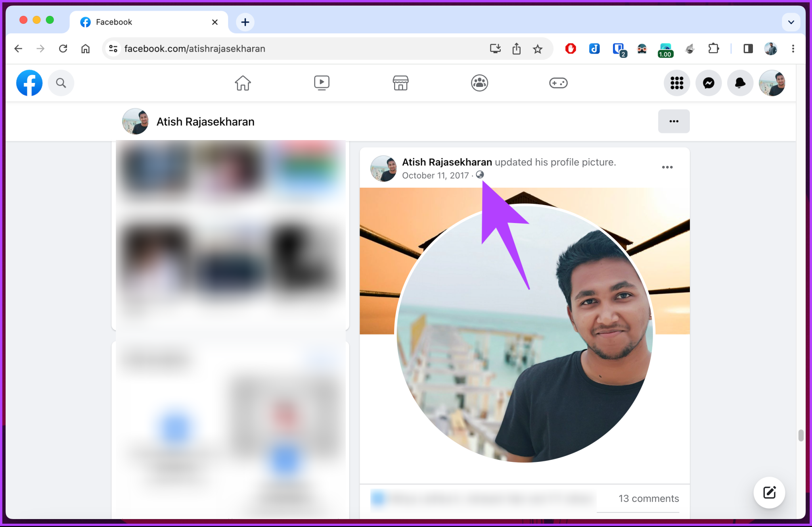Open the Notifications bell
Viewport: 812px width, 527px height.
(x=740, y=83)
